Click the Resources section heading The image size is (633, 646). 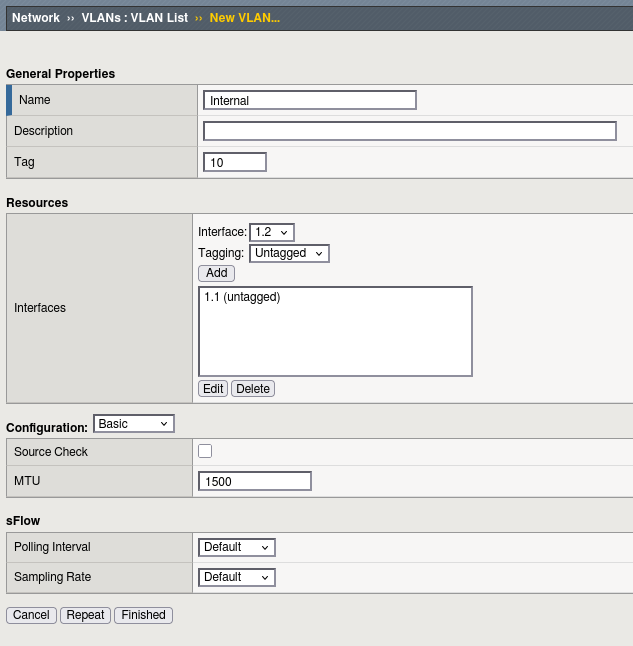point(37,203)
